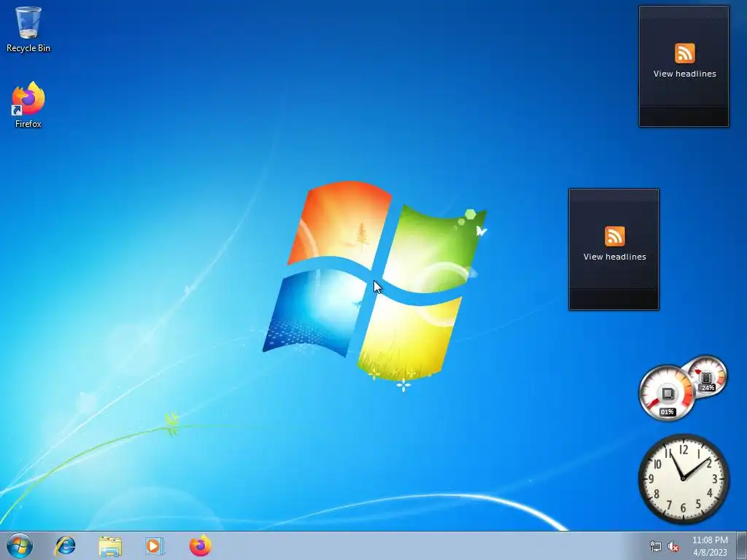Screen dimensions: 747x560
Task: Open the clock showing 11:08 PM
Action: click(x=710, y=540)
